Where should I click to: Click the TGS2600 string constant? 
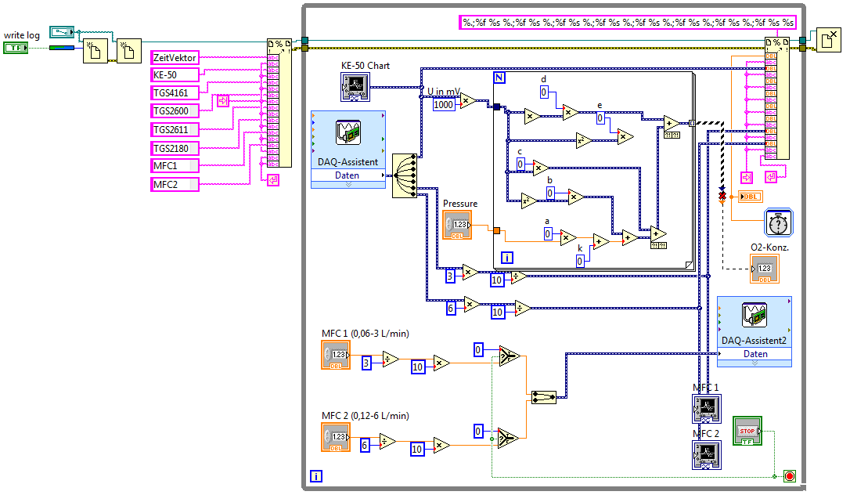[x=175, y=110]
